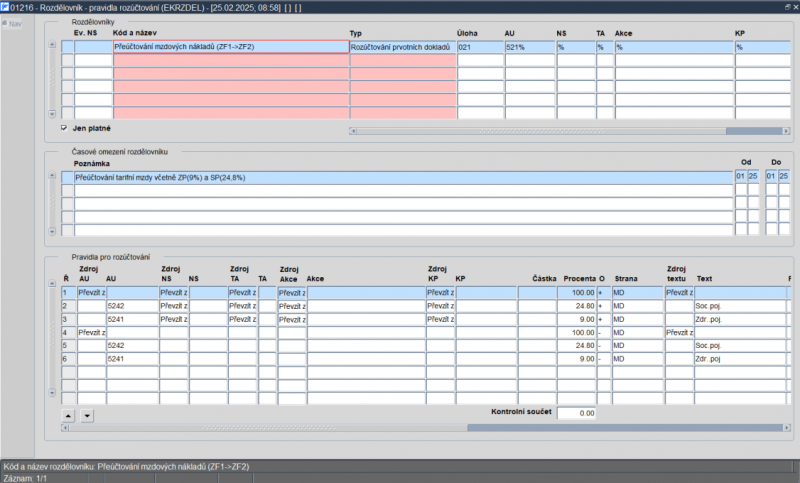Click Procenta value 9.00 in rule row 3
The image size is (800, 483).
577,319
